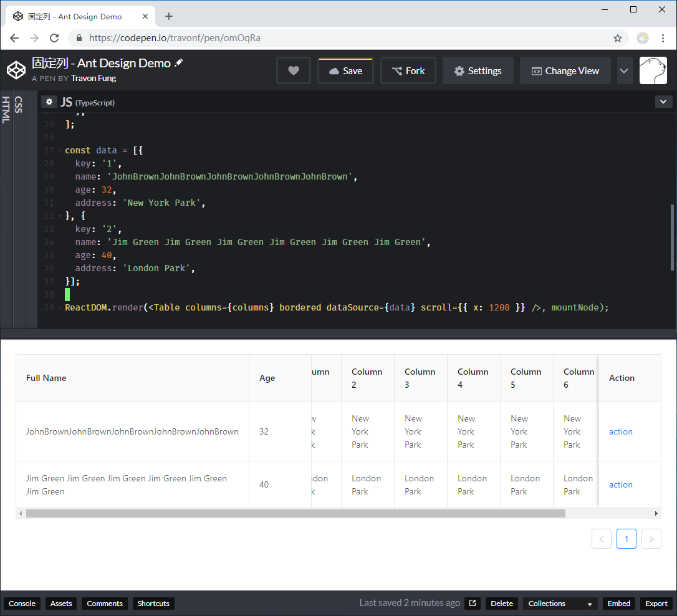Collapse the JS editor with its chevron
Viewport: 677px width, 616px height.
click(x=663, y=101)
